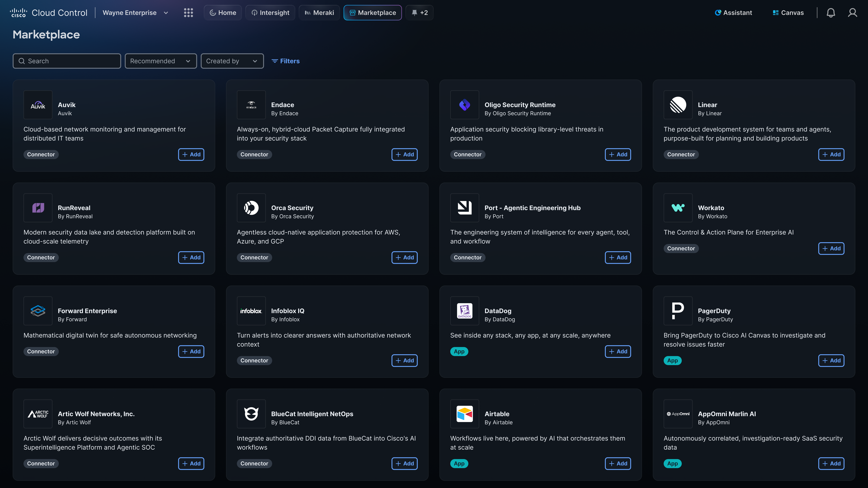Viewport: 868px width, 488px height.
Task: Open the BlueCat Intelligent NetOps card title
Action: pyautogui.click(x=312, y=414)
